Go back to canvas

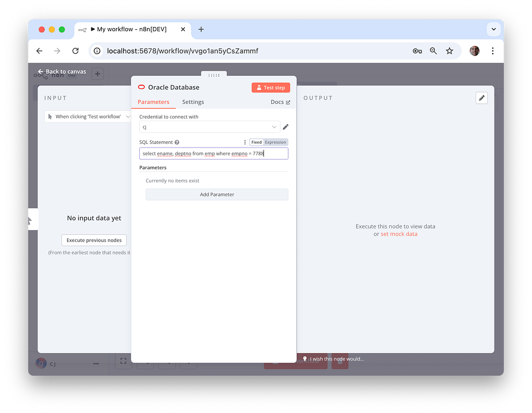pyautogui.click(x=62, y=72)
